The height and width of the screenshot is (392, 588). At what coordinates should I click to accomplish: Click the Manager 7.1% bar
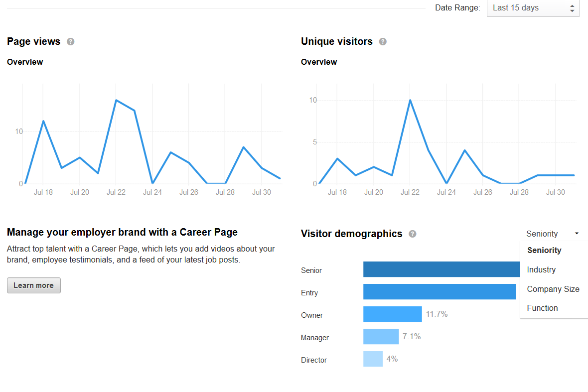coord(381,337)
